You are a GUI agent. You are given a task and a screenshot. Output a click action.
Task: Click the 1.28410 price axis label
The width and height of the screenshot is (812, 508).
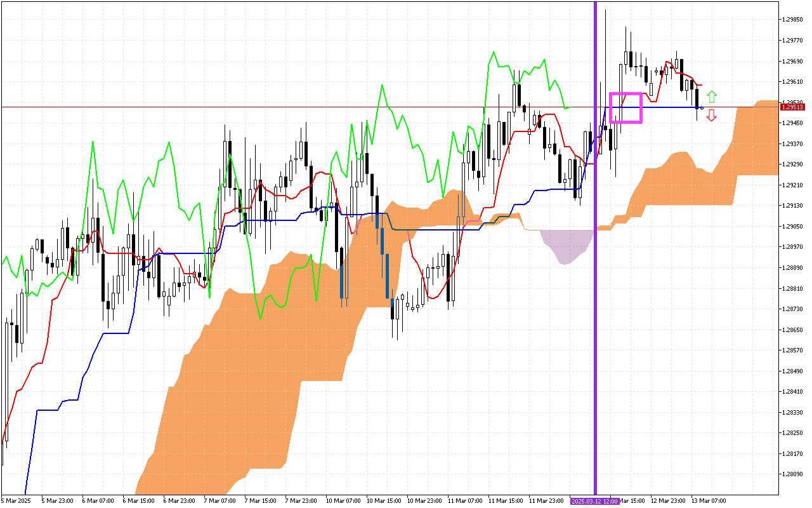coord(793,392)
